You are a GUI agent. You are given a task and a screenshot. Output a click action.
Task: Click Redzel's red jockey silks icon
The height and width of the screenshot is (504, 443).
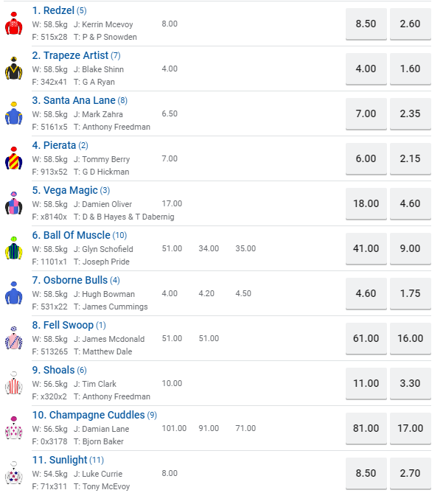tap(13, 24)
